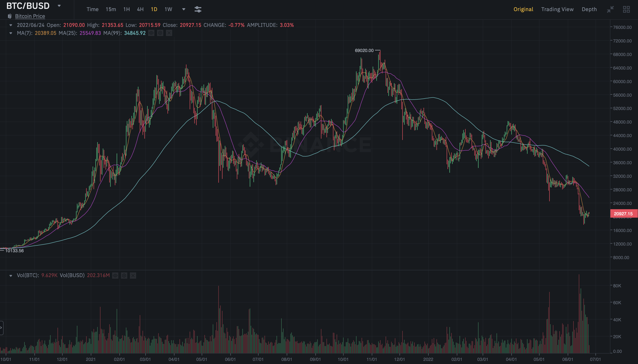638x364 pixels.
Task: Open the Bitcoin Price link
Action: click(x=30, y=16)
